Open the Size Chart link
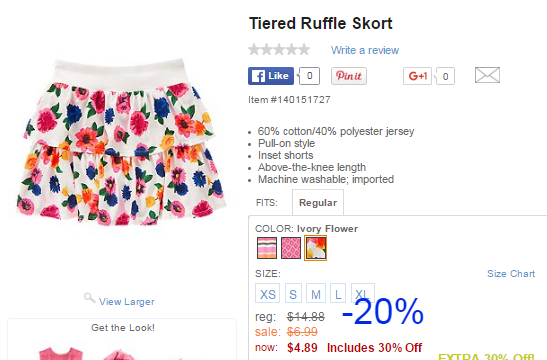Viewport: 547px width, 360px height. (511, 273)
